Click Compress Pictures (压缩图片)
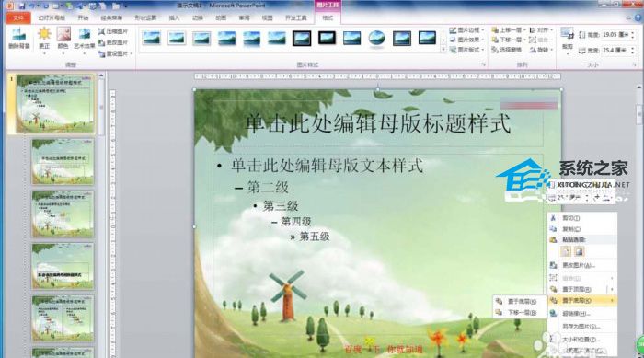 [113, 31]
